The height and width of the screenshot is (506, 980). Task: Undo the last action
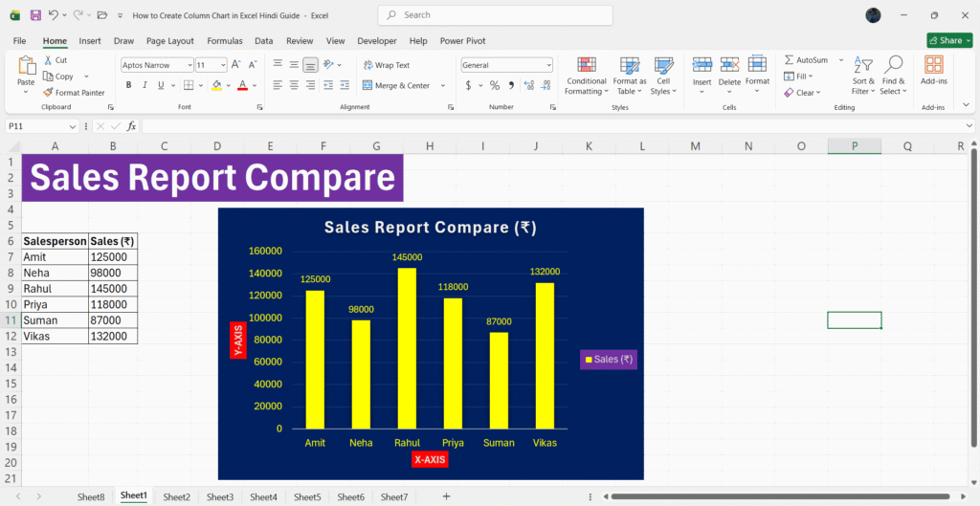point(54,15)
